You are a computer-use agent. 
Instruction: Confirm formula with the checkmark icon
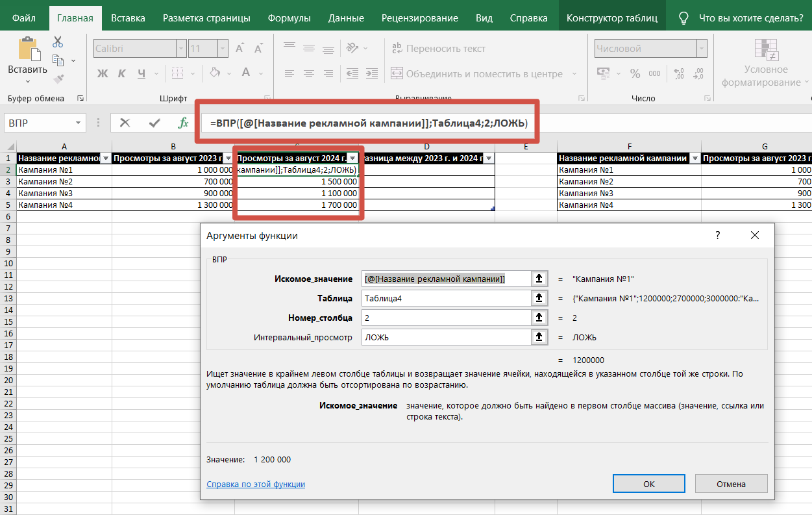pyautogui.click(x=154, y=122)
